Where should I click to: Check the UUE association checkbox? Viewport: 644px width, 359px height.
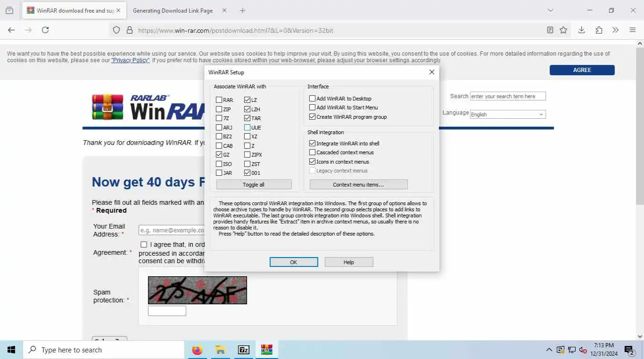247,127
